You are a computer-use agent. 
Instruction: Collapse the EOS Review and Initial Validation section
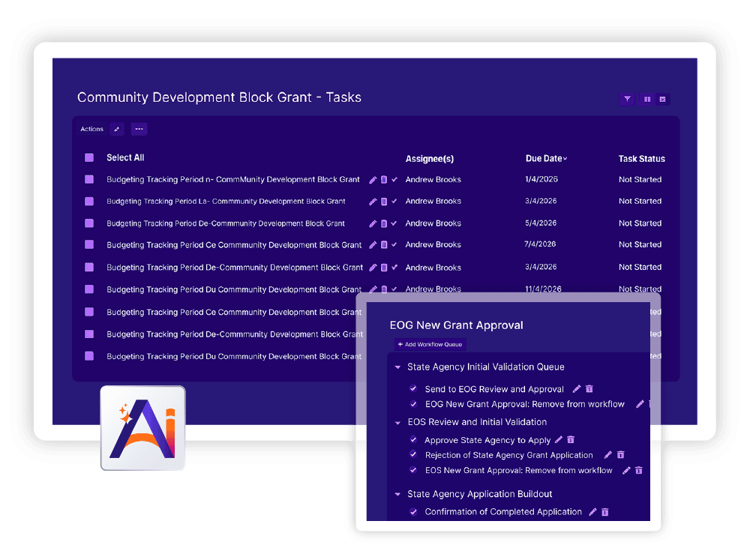(x=397, y=422)
